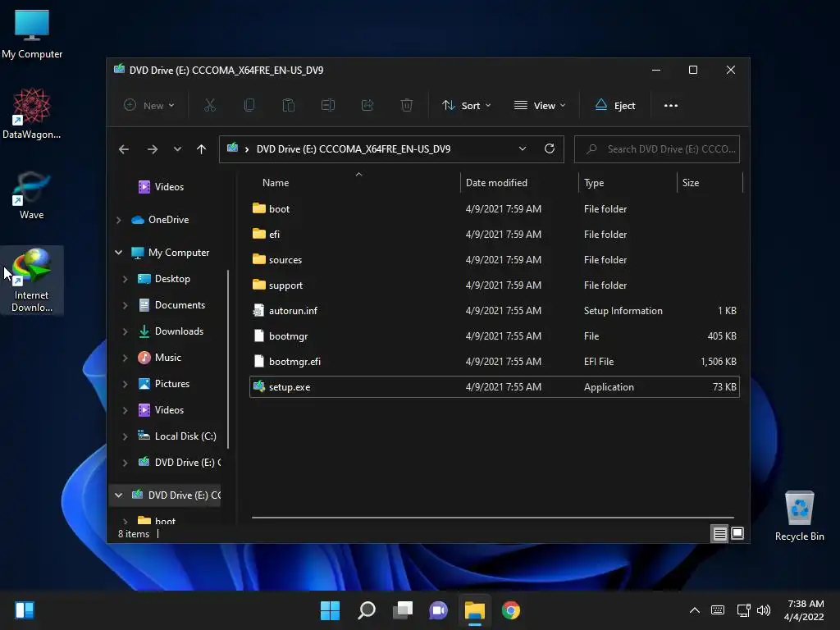The image size is (840, 630).
Task: Select OneDrive in the navigation pane
Action: 160,220
